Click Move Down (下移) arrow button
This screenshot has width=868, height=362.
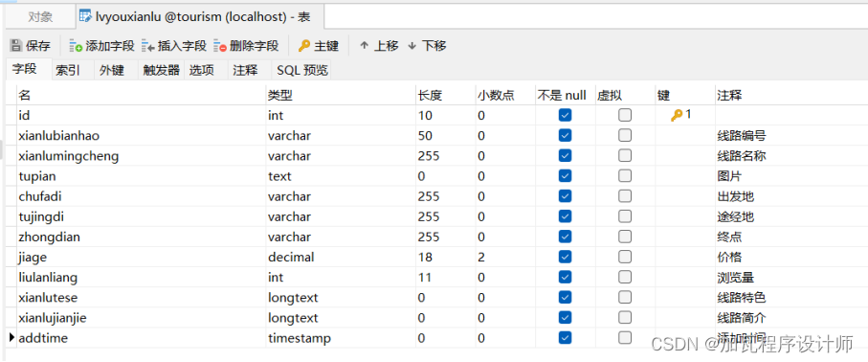pyautogui.click(x=427, y=45)
